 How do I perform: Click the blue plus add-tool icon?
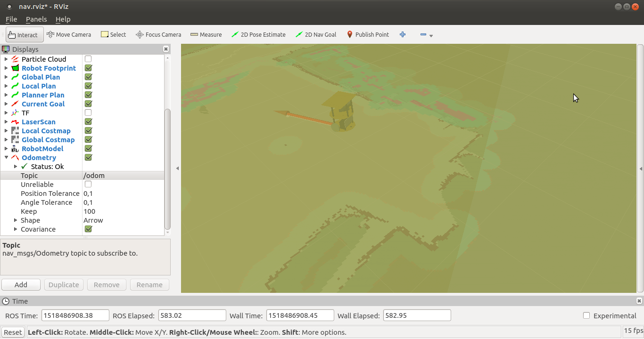[403, 34]
